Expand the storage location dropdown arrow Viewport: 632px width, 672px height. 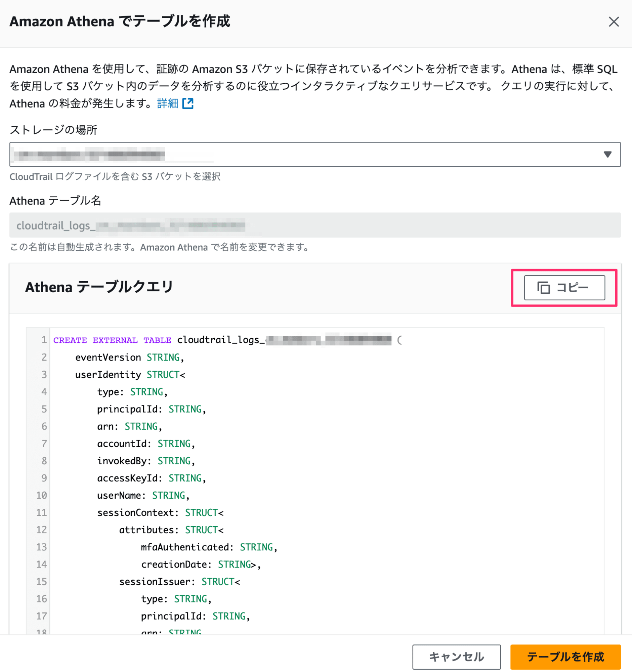click(x=607, y=155)
